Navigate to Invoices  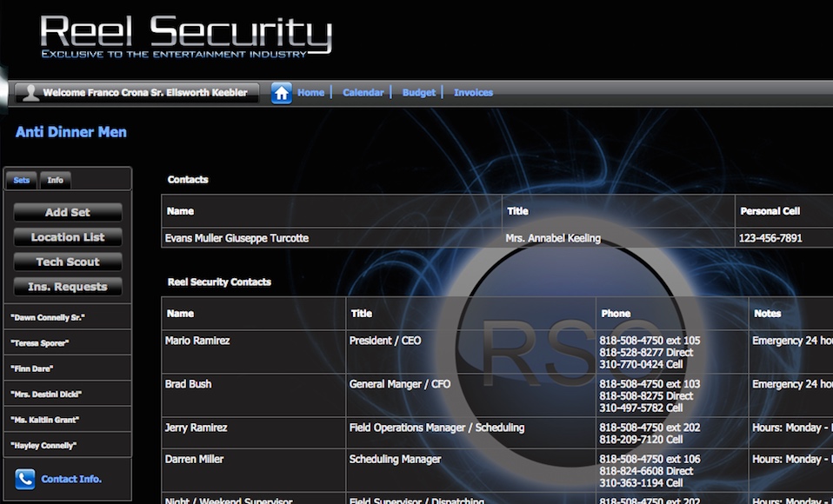click(473, 93)
